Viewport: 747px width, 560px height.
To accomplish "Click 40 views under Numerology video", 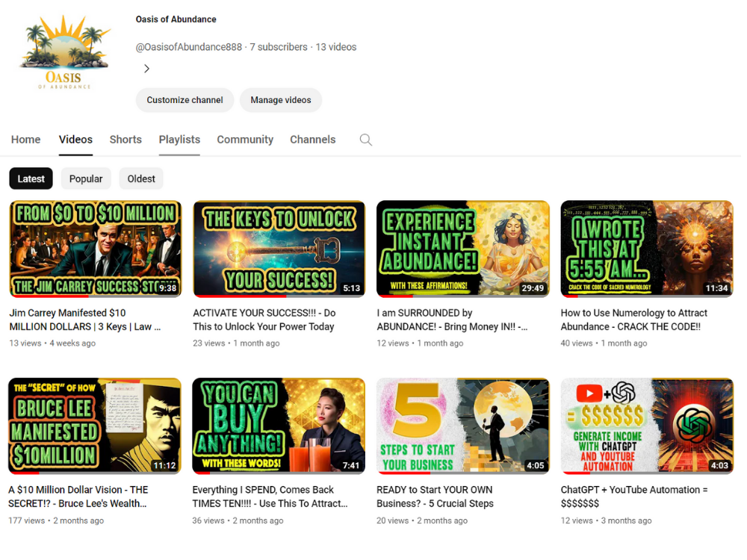I will [x=577, y=343].
